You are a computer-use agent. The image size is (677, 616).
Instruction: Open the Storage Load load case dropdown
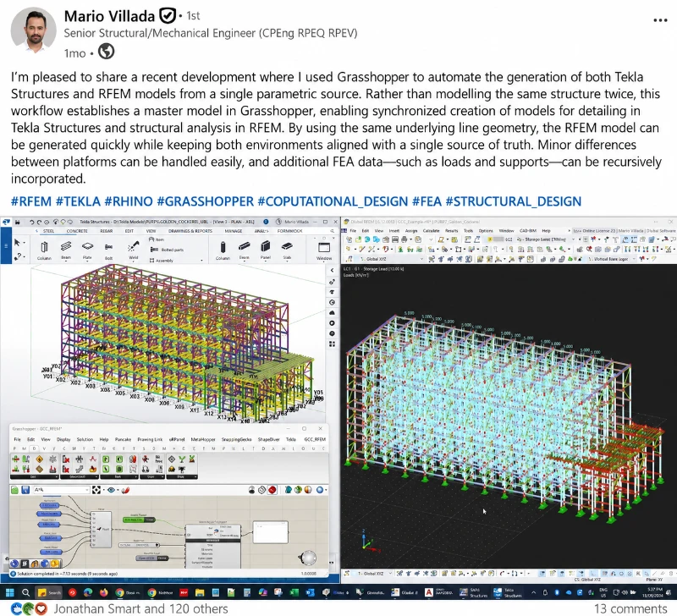(x=546, y=239)
